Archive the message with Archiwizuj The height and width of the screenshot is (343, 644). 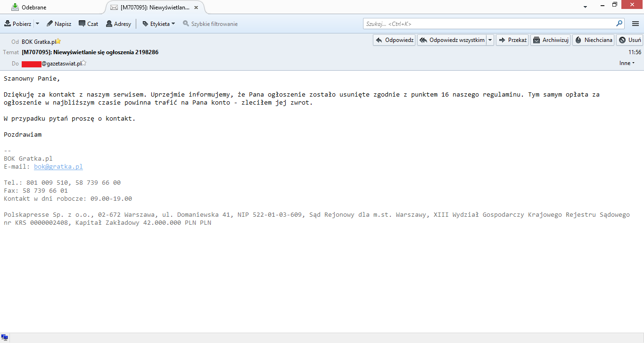point(550,40)
